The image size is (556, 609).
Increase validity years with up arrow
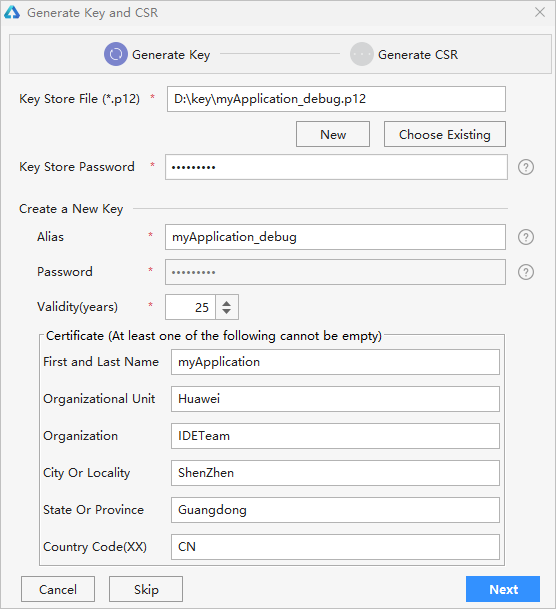coord(227,303)
